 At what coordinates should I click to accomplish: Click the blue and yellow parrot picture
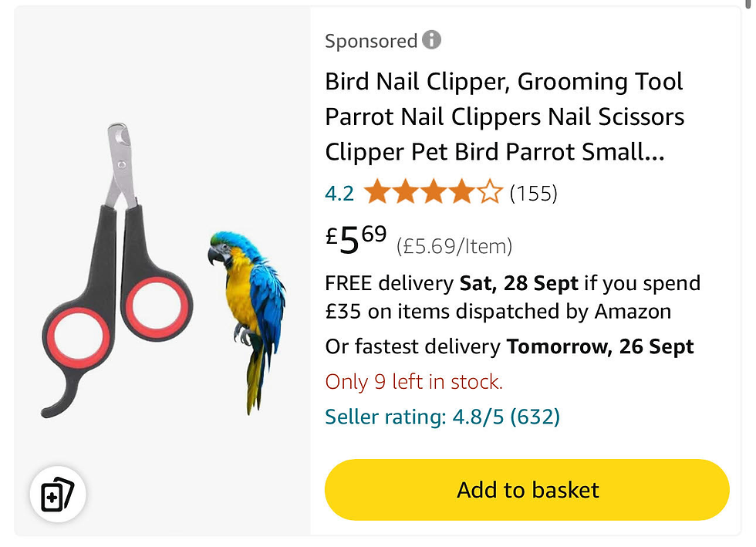[247, 322]
